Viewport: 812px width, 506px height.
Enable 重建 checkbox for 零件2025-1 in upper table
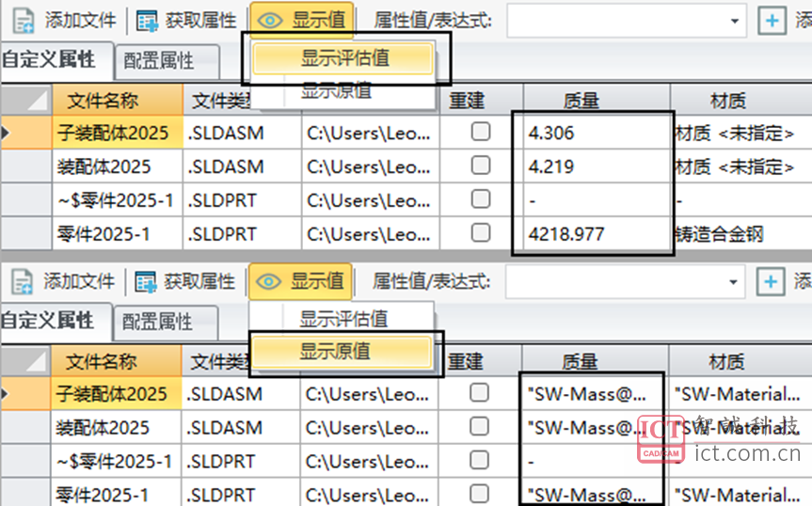click(x=481, y=233)
